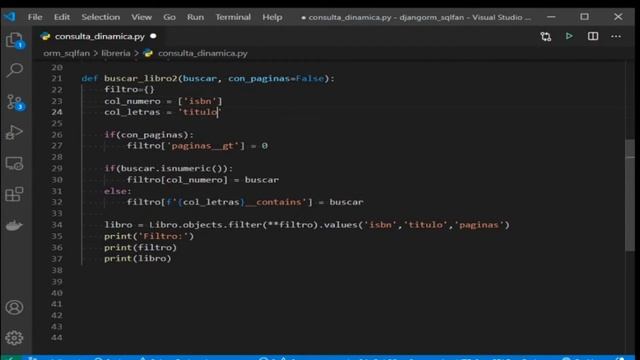This screenshot has width=640, height=360.
Task: Click the unsaved dot on consulta_dinamica.py tab
Action: point(153,36)
